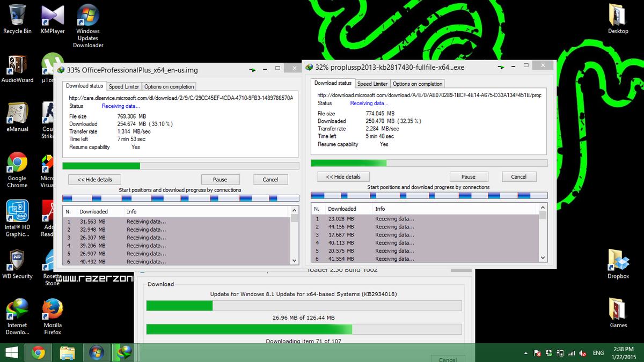Click the KB2934018 update progress bar

(x=304, y=306)
